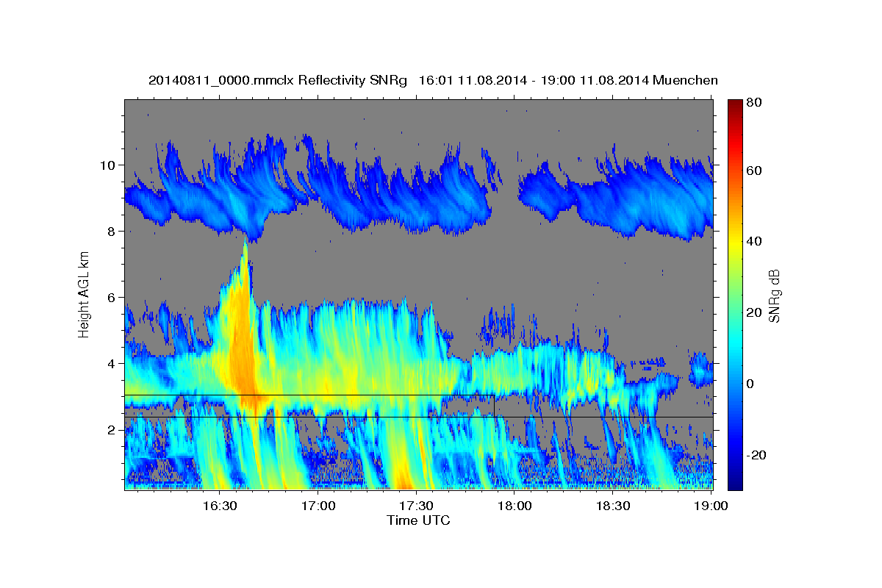
Task: Click the 18:00 time tick label
Action: (x=514, y=506)
